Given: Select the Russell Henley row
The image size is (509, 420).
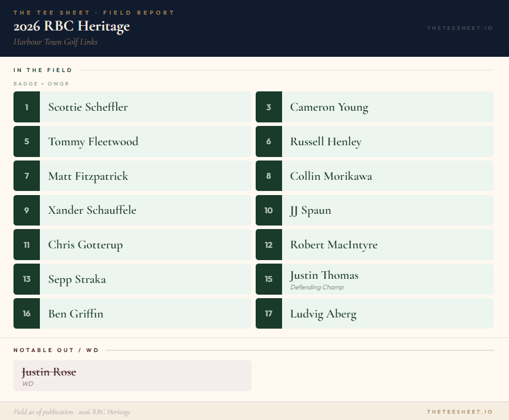Looking at the screenshot, I should pyautogui.click(x=375, y=141).
